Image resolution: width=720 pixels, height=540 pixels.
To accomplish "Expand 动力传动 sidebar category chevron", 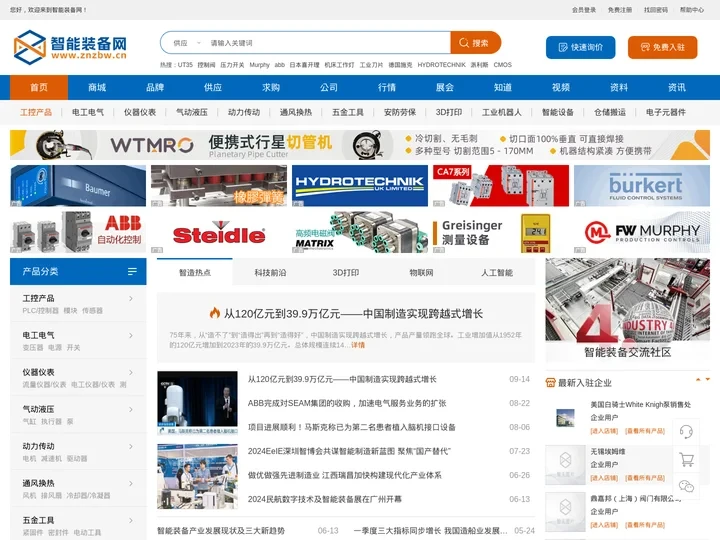I will point(131,446).
